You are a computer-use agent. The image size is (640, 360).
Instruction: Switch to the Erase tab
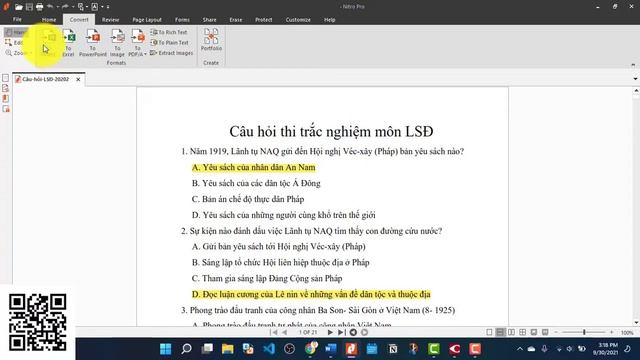(x=236, y=20)
